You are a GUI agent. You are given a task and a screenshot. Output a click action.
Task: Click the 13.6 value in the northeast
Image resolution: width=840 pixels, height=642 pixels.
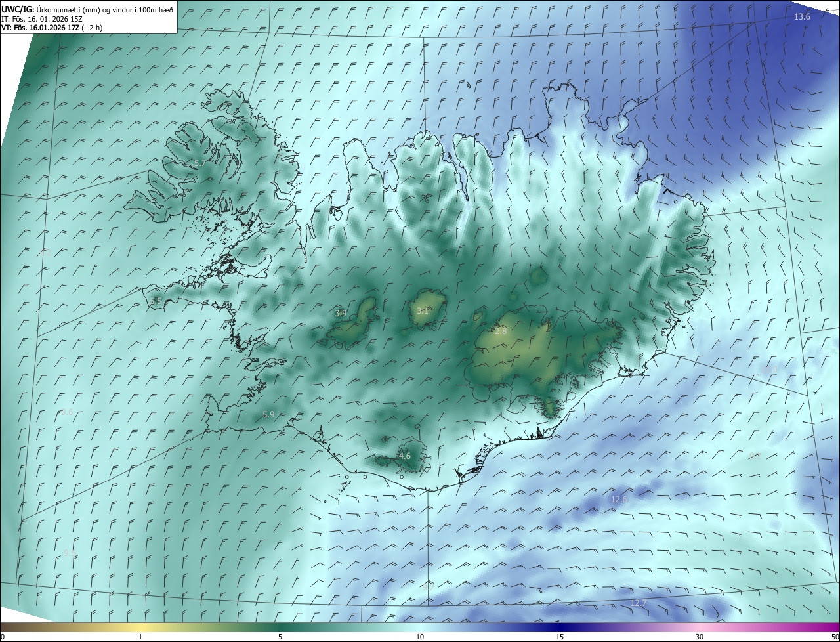coord(802,16)
